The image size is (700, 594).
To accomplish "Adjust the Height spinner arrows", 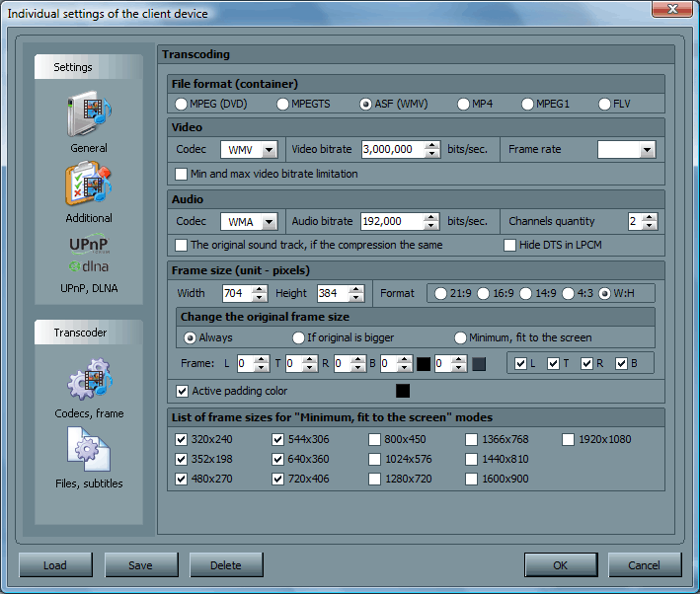I will click(355, 293).
